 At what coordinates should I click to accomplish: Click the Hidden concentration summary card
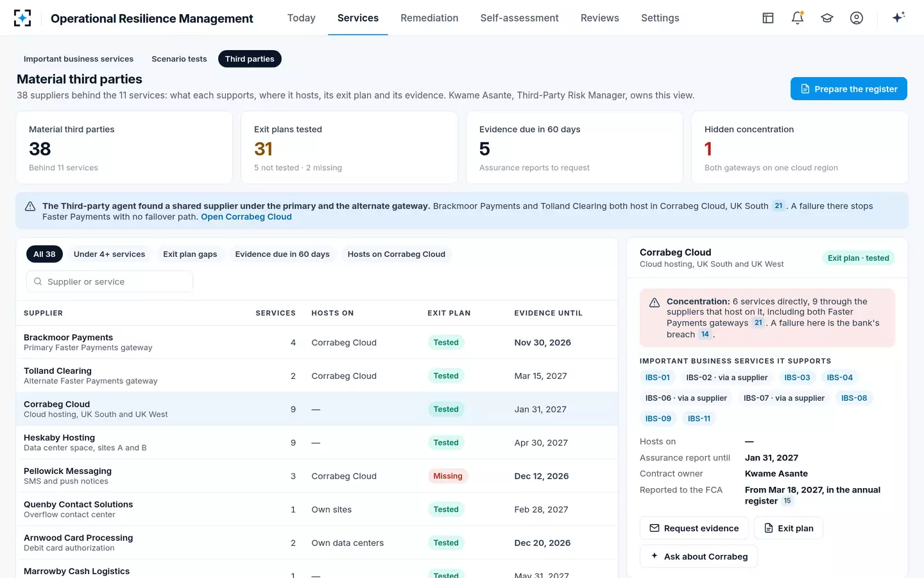point(800,148)
